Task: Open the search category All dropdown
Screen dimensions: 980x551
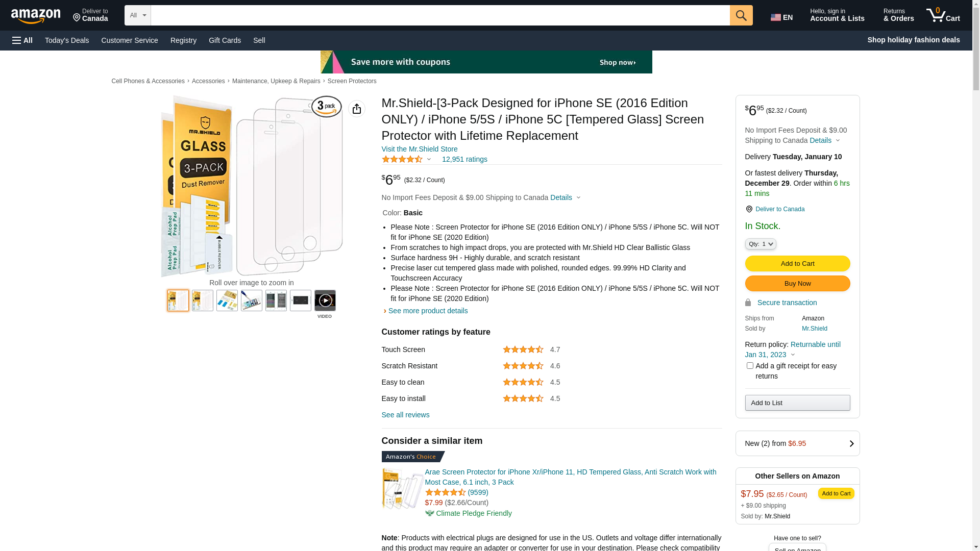Action: (138, 15)
